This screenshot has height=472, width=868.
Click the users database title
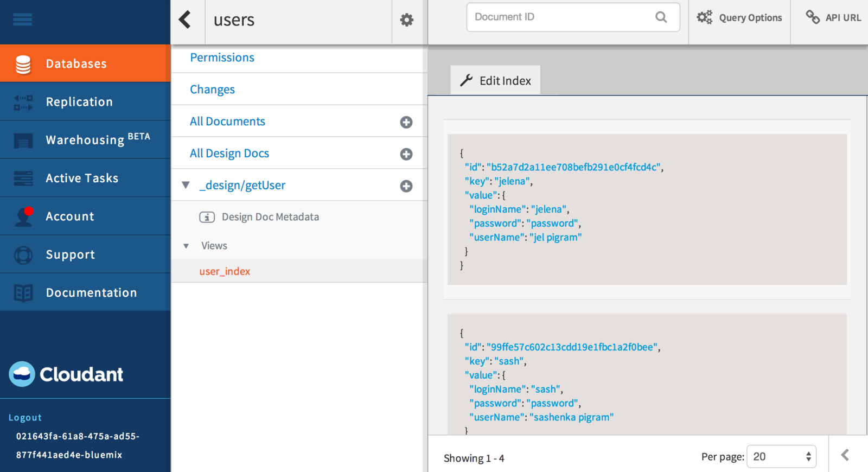click(234, 20)
